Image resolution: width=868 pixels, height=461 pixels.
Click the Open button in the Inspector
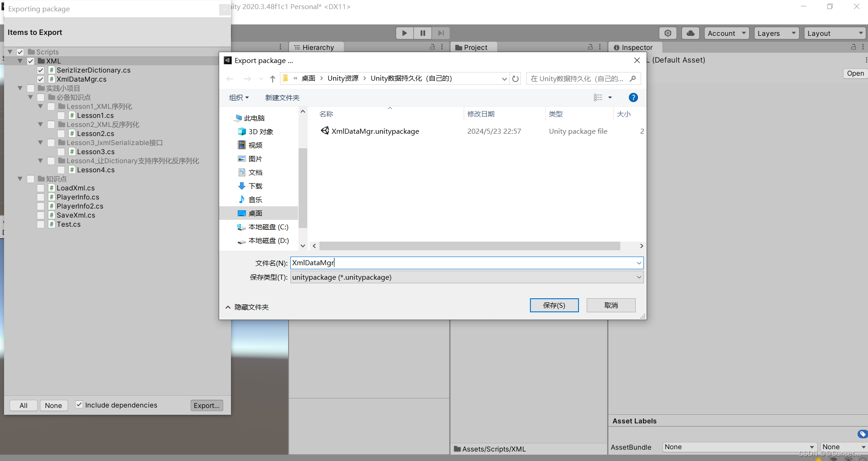855,73
